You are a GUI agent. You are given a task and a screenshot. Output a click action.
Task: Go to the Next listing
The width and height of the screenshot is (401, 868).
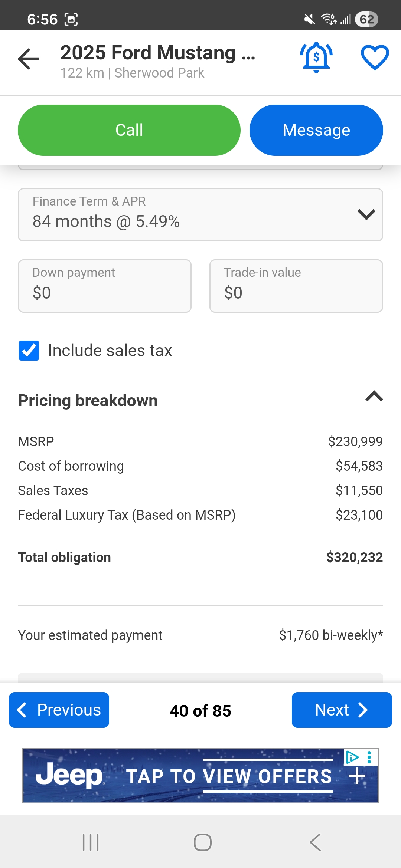[x=342, y=710]
